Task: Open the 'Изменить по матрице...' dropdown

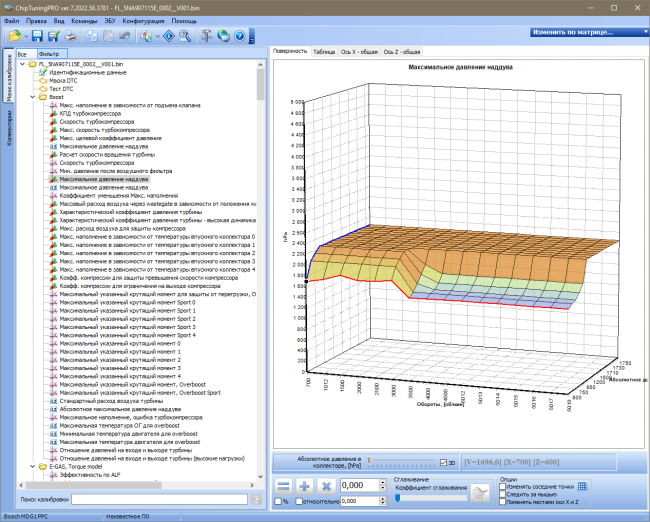Action: 589,32
